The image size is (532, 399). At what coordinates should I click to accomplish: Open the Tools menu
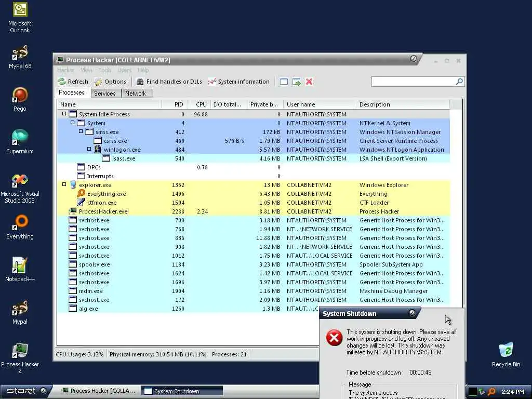click(105, 70)
